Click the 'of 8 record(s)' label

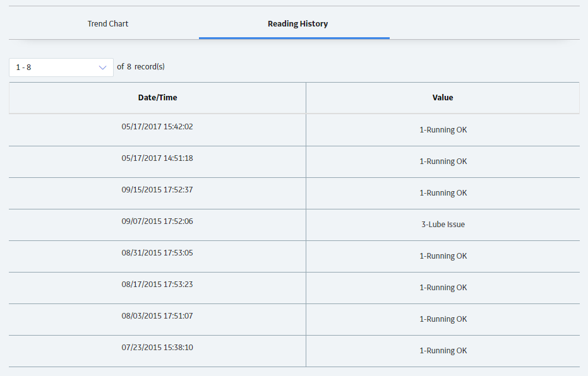click(141, 67)
